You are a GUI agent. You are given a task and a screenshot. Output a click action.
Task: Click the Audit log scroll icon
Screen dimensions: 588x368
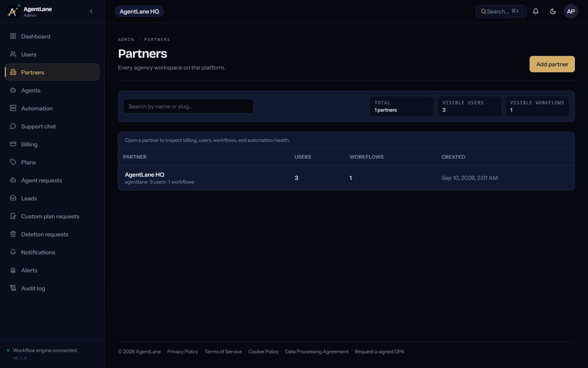13,288
